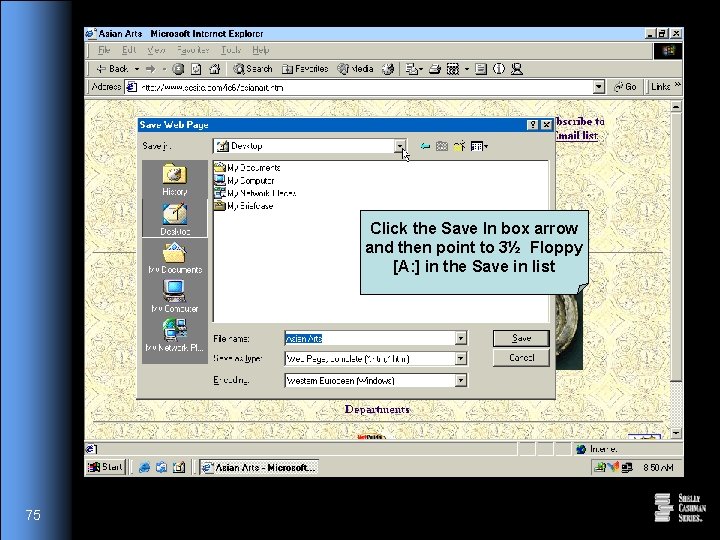
Task: Click the Windows logo throbber icon
Action: pos(668,51)
